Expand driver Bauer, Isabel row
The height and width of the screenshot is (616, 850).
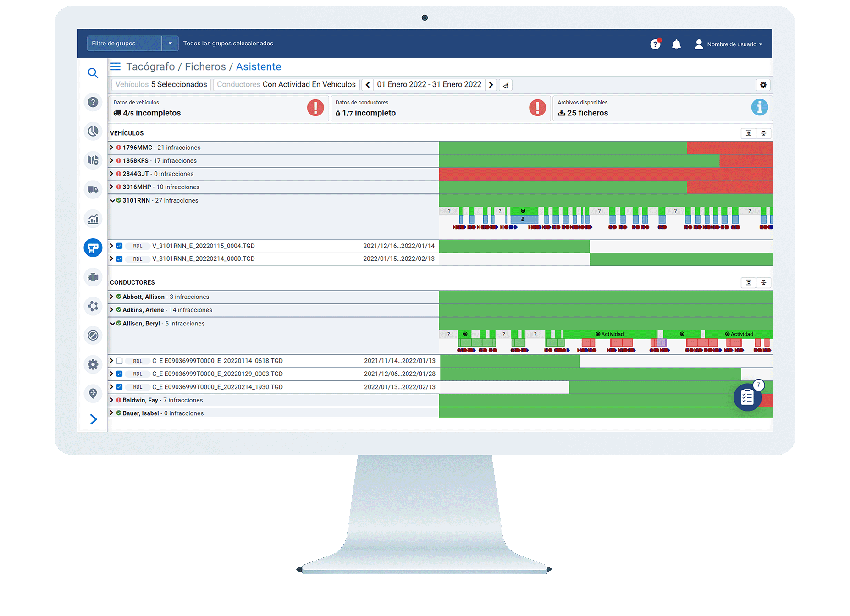pos(111,413)
